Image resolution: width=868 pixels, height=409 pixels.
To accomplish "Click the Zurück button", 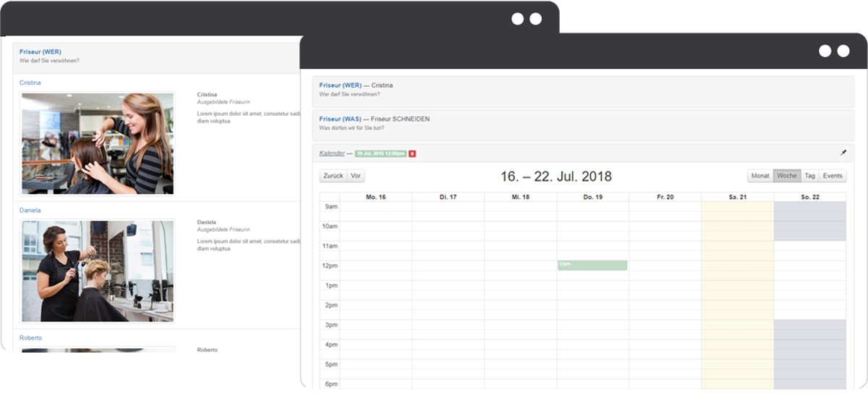I will click(x=333, y=176).
